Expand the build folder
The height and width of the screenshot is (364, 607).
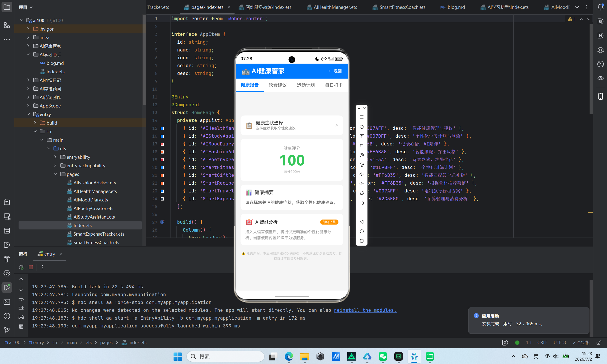coord(35,123)
